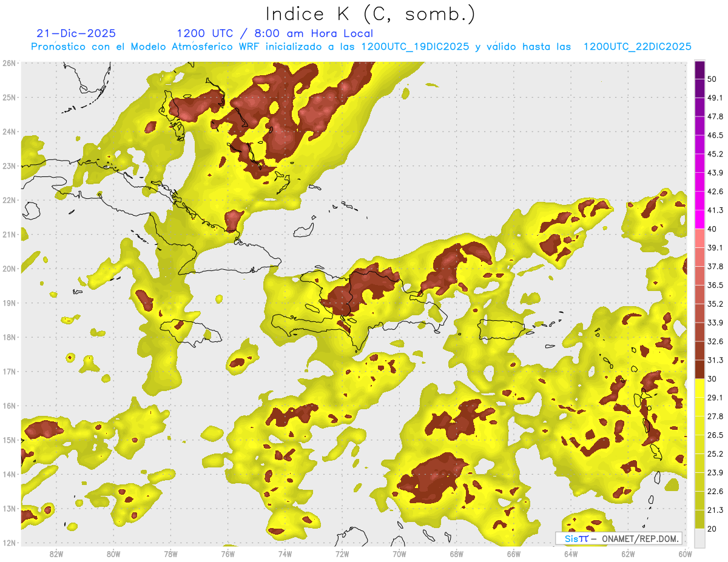Click the 18N latitude label
Viewport: 728px width, 562px height.
pyautogui.click(x=8, y=337)
